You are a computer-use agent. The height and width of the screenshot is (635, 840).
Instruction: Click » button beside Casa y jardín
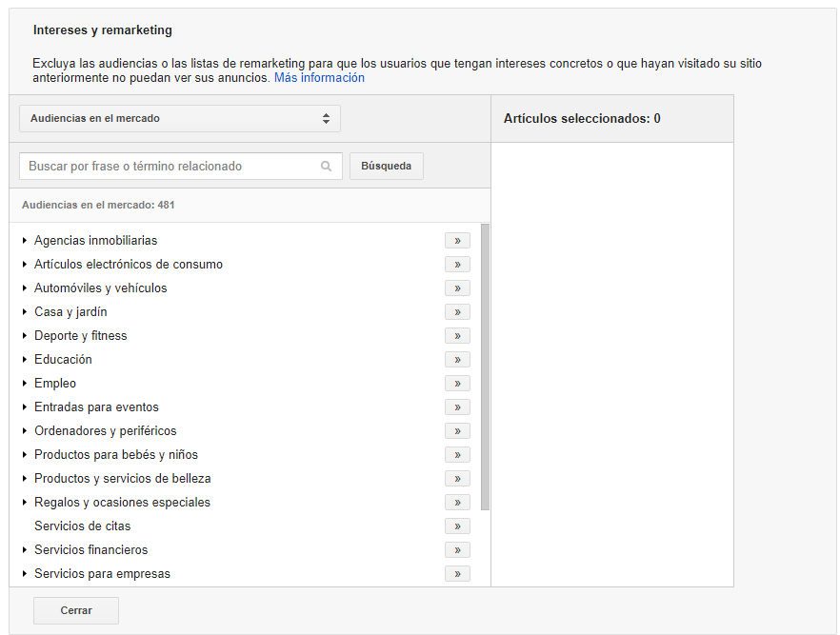pyautogui.click(x=457, y=312)
